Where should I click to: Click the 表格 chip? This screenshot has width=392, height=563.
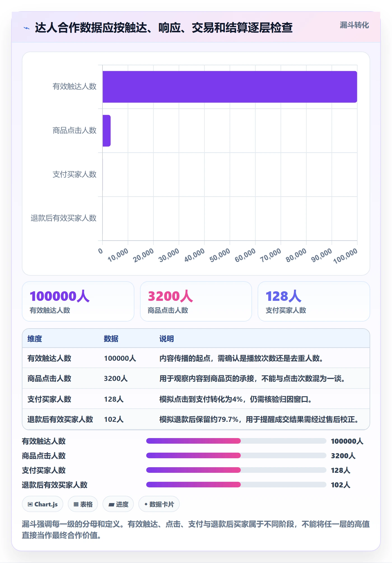[83, 504]
